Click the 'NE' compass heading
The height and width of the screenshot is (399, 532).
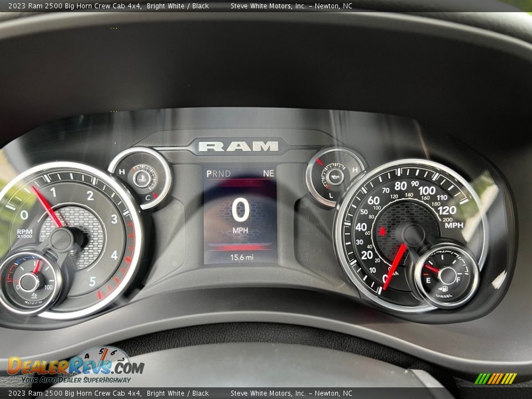coord(268,173)
